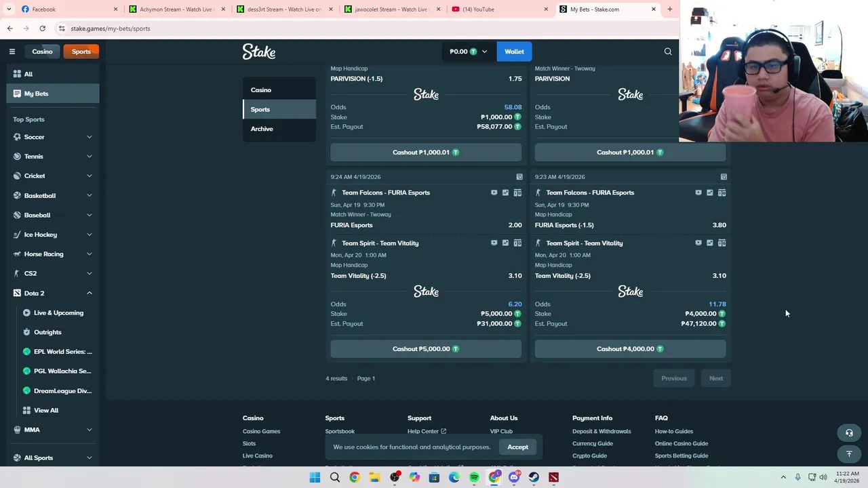Open the wallet balance currency dropdown
Viewport: 868px width, 488px height.
tap(468, 52)
